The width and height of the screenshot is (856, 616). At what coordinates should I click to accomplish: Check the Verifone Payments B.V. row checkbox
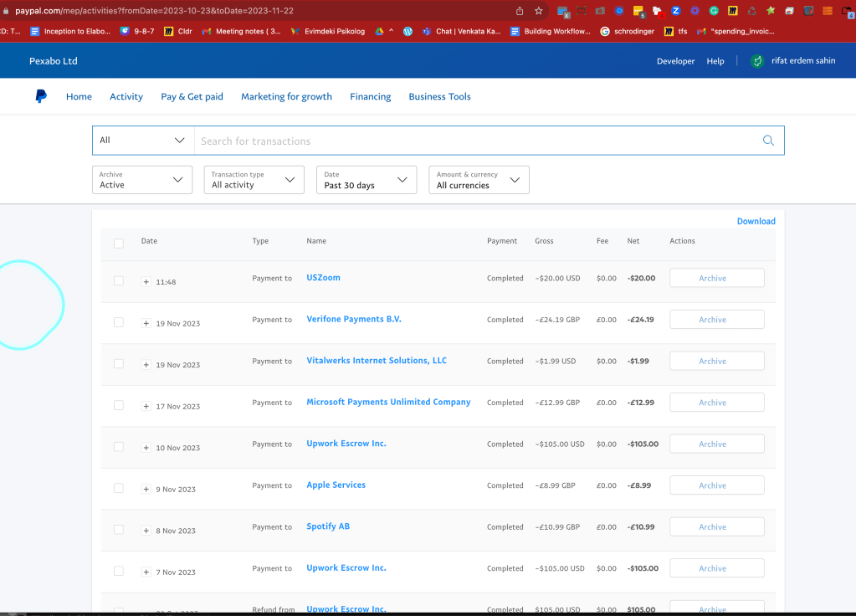pyautogui.click(x=119, y=322)
